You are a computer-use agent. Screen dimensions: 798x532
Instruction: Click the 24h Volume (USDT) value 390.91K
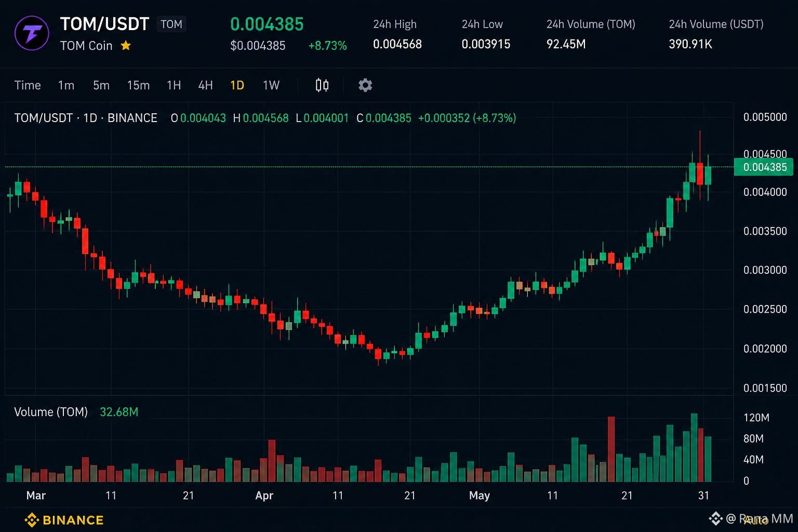[x=690, y=44]
